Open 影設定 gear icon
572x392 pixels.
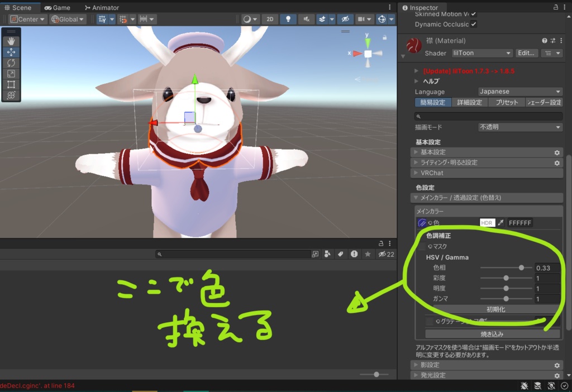point(557,365)
